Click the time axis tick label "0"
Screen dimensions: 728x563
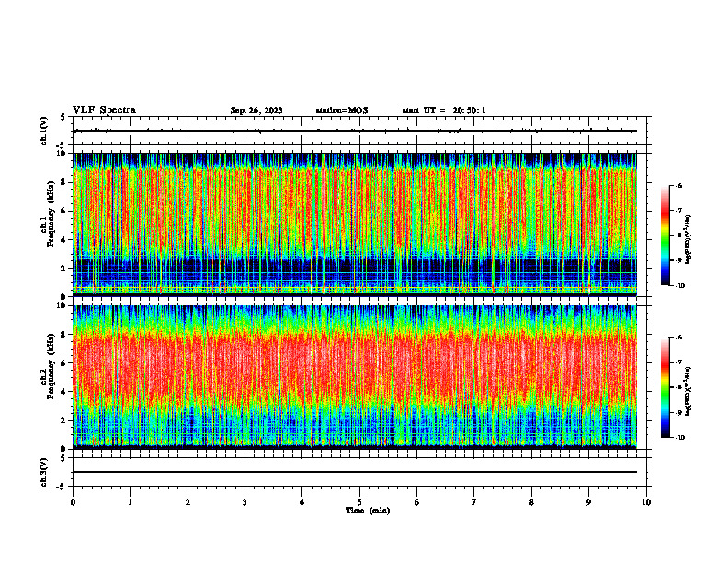73,502
